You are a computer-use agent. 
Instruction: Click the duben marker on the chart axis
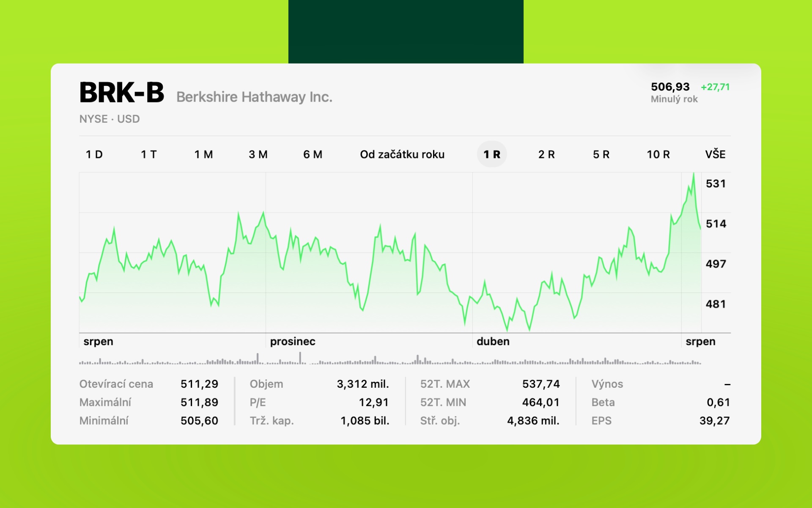493,342
